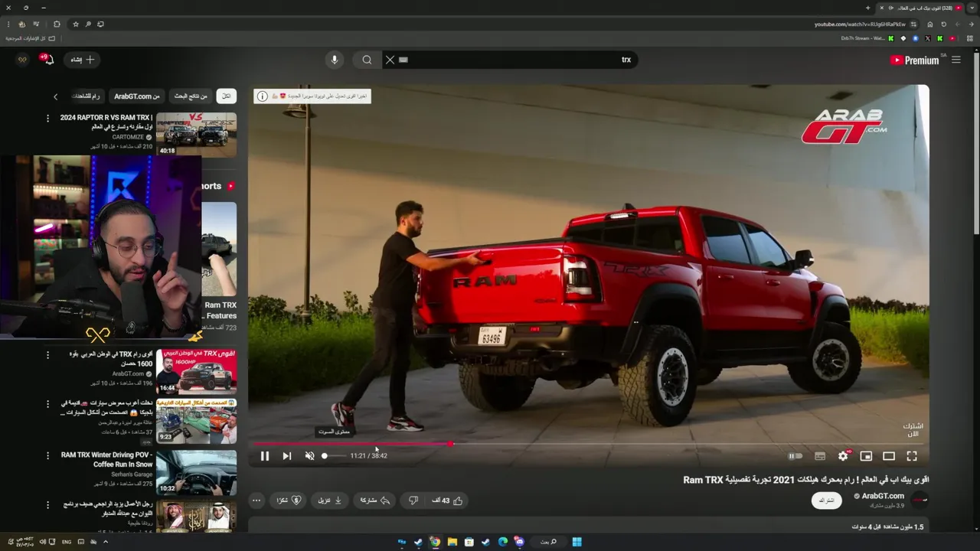
Task: Click the Create (إنشاء) button
Action: click(x=83, y=60)
